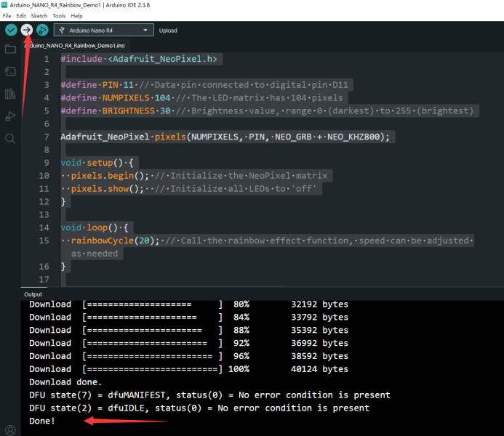Click the #define BRIGHTNESS 30 line
This screenshot has width=504, height=436.
point(267,110)
